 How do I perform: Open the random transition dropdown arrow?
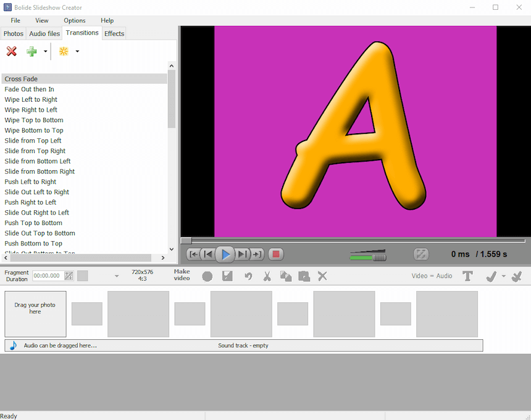pos(77,51)
